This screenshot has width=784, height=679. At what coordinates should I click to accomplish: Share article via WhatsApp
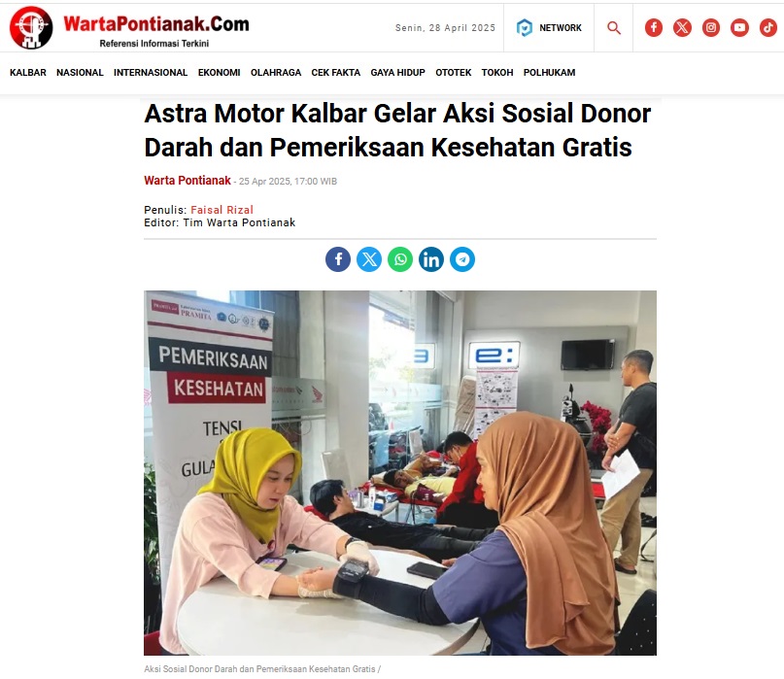click(x=400, y=259)
